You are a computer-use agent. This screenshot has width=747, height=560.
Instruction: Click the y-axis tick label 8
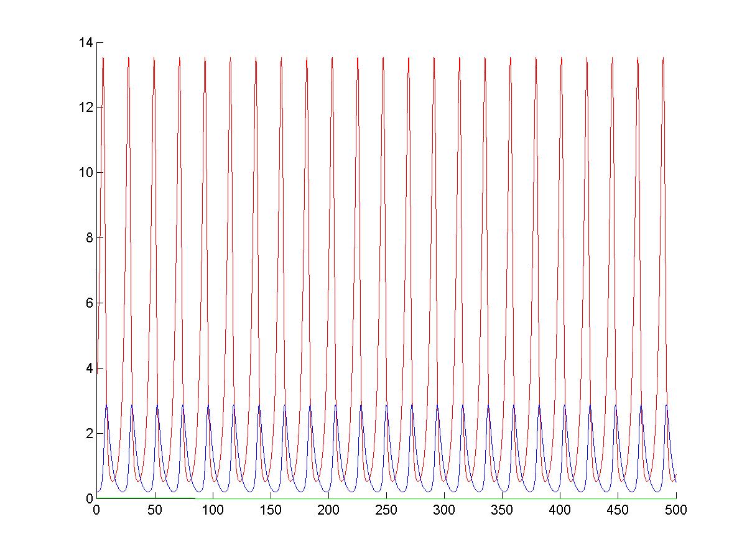point(89,238)
